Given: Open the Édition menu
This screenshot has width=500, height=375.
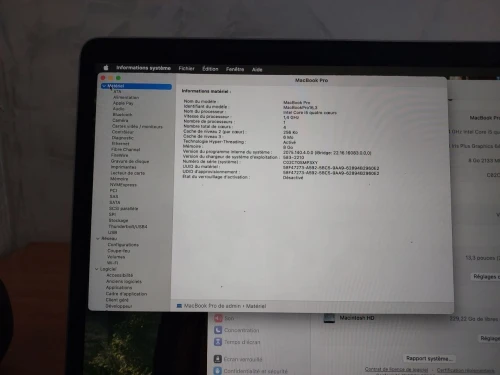Looking at the screenshot, I should [210, 69].
